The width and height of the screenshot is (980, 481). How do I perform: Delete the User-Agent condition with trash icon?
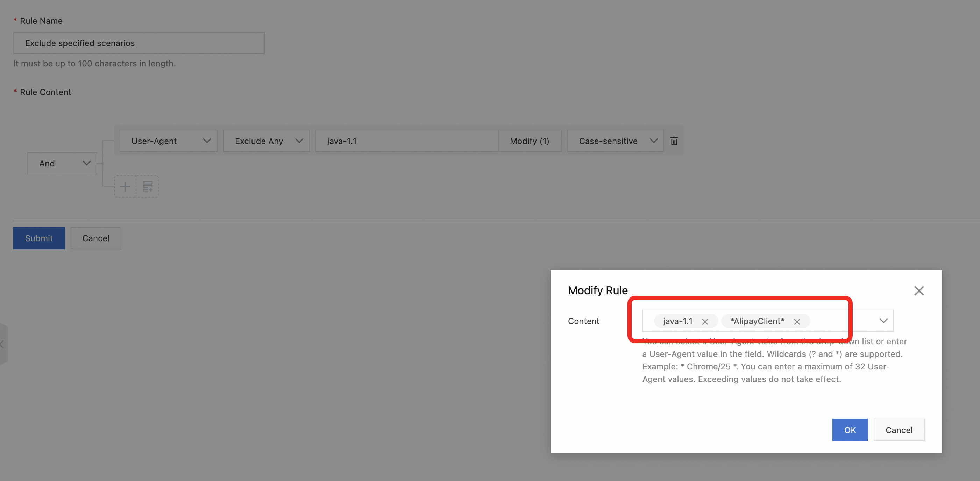pyautogui.click(x=674, y=141)
